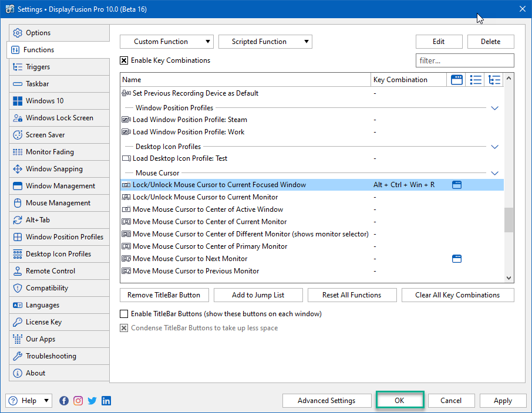This screenshot has height=413, width=532.
Task: Open the Custom Function dropdown
Action: [x=167, y=42]
